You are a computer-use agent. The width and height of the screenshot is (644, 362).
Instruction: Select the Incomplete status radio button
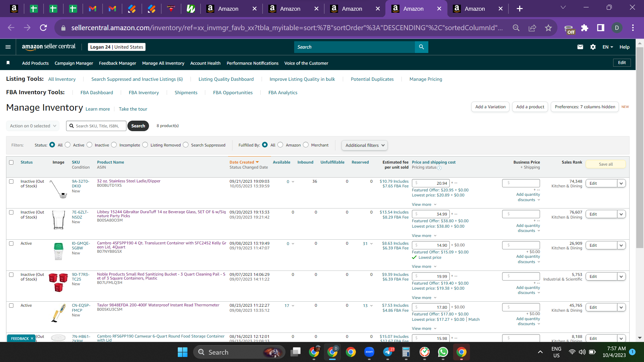[x=114, y=145]
